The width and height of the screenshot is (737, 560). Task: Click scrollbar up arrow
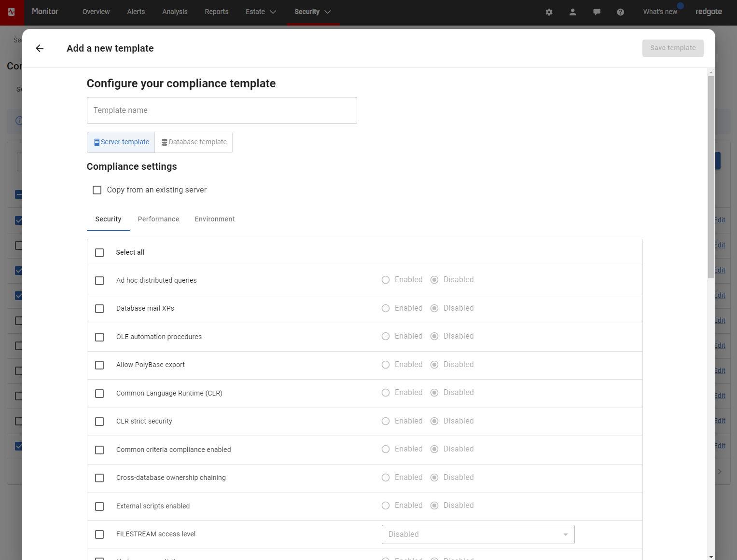pyautogui.click(x=711, y=72)
